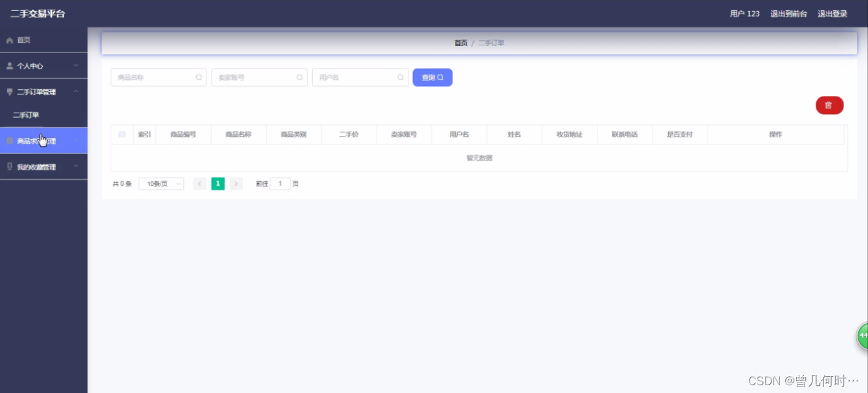The image size is (868, 393).
Task: Click the 商品编号 column header
Action: pos(183,135)
